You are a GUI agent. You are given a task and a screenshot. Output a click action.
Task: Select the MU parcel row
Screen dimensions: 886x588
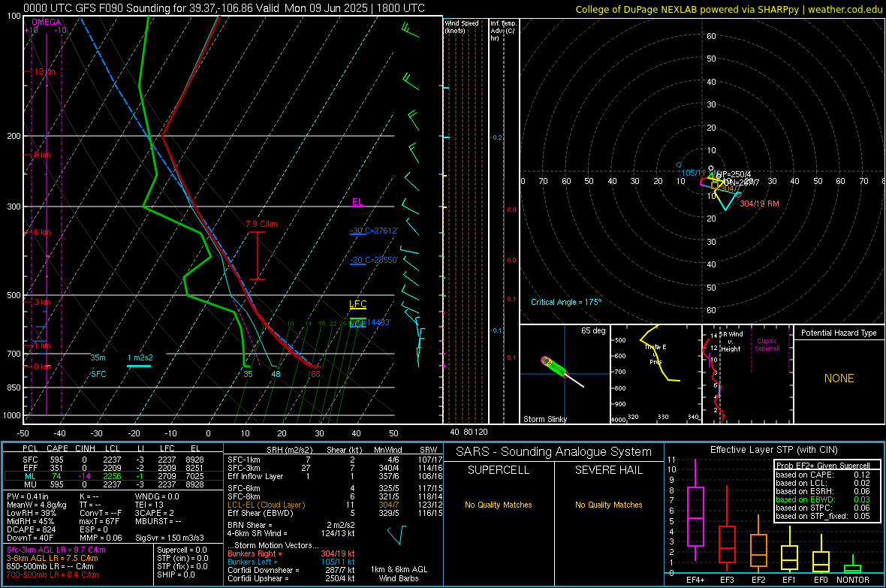point(112,484)
